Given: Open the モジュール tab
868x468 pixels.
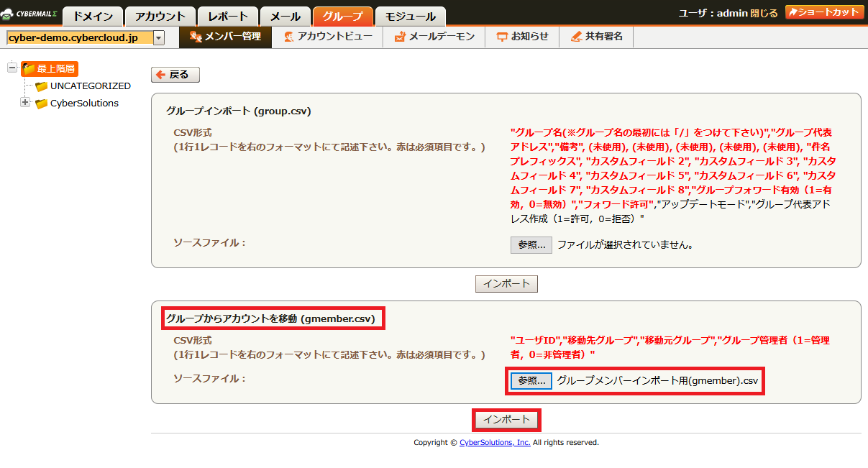Looking at the screenshot, I should pos(410,16).
